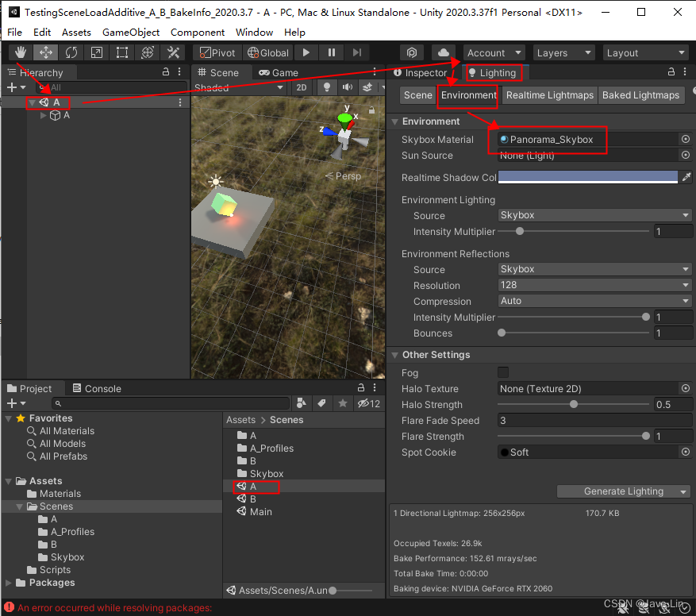696x616 pixels.
Task: Select the Scale tool
Action: coord(98,52)
